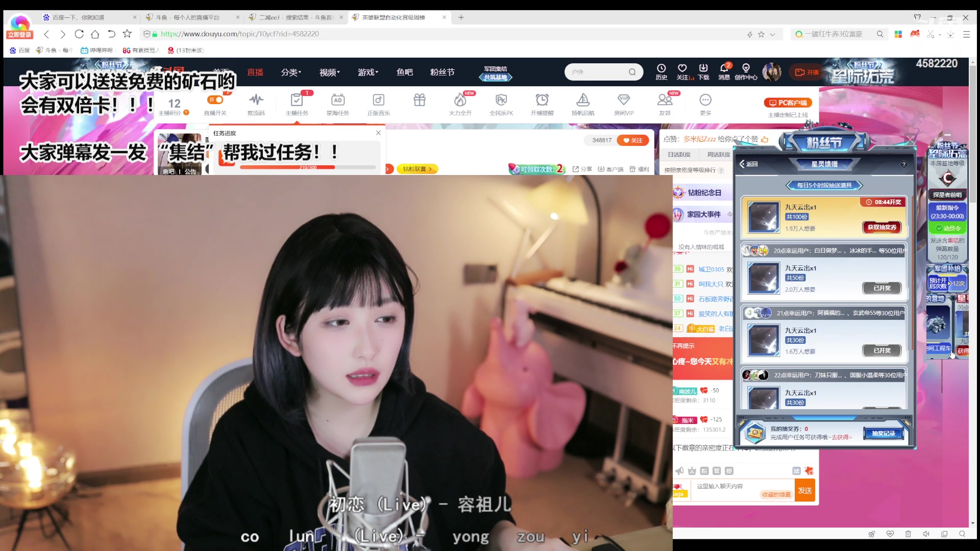
Task: Open a new browser tab with plus
Action: pyautogui.click(x=461, y=17)
